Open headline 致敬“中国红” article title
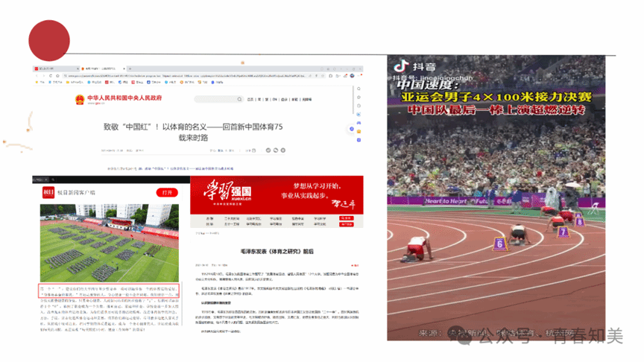 click(x=194, y=132)
